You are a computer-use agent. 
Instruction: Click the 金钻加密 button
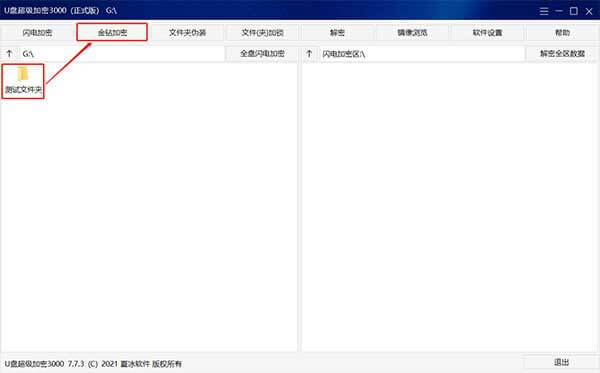tap(112, 33)
